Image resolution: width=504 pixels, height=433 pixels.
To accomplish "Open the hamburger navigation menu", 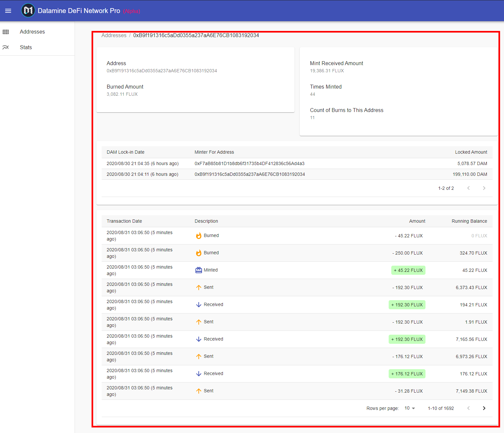I will click(x=8, y=11).
